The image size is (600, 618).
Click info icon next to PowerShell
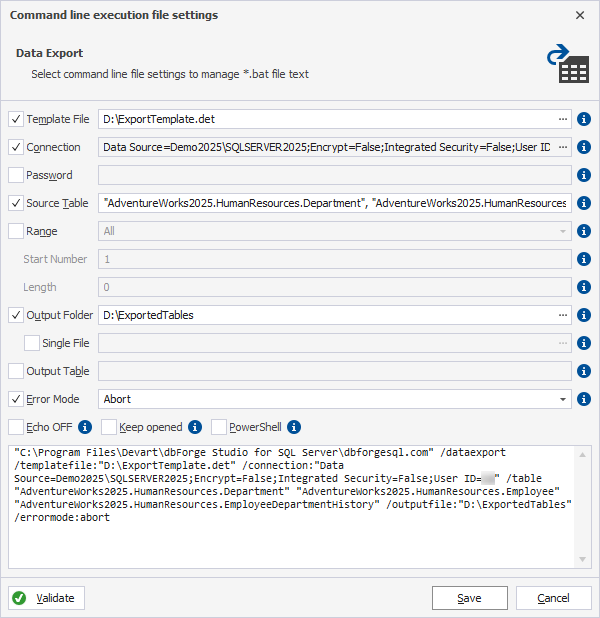(294, 427)
